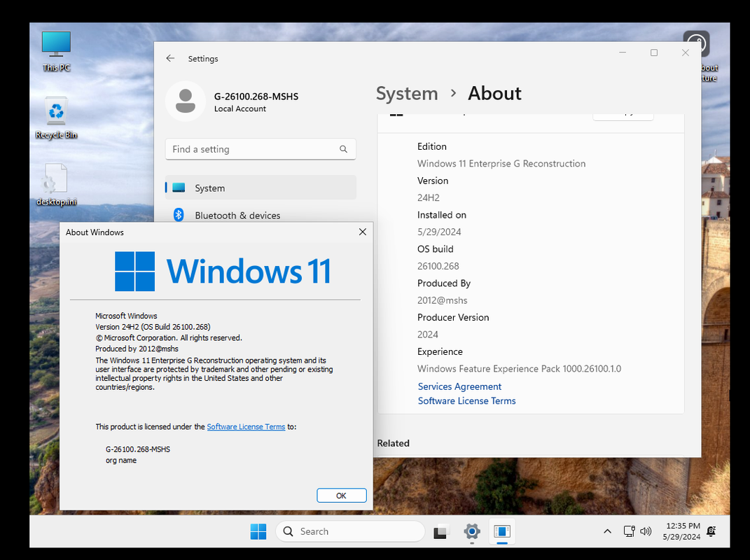Click System in the breadcrumb header
750x560 pixels.
click(407, 93)
